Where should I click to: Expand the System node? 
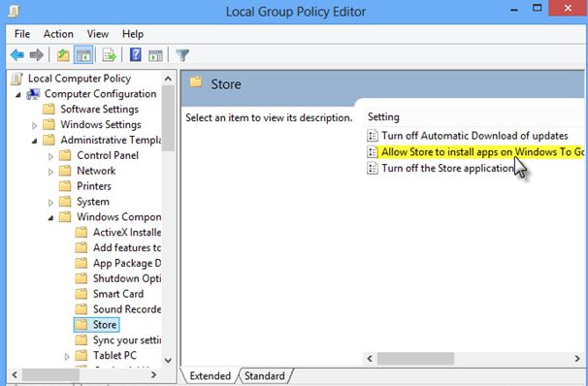click(x=50, y=203)
